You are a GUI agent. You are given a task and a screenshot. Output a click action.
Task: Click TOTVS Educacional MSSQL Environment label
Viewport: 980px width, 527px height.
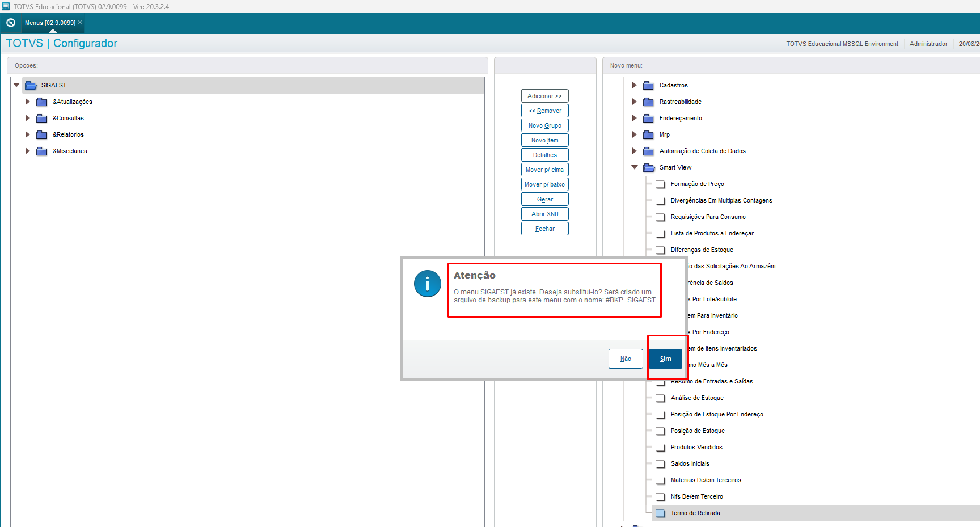[842, 44]
